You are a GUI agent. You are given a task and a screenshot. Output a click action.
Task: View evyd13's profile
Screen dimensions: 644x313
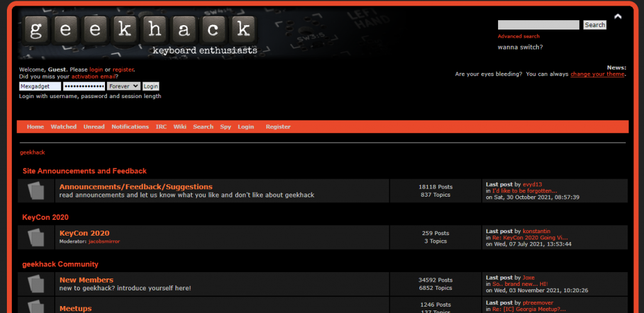point(532,185)
